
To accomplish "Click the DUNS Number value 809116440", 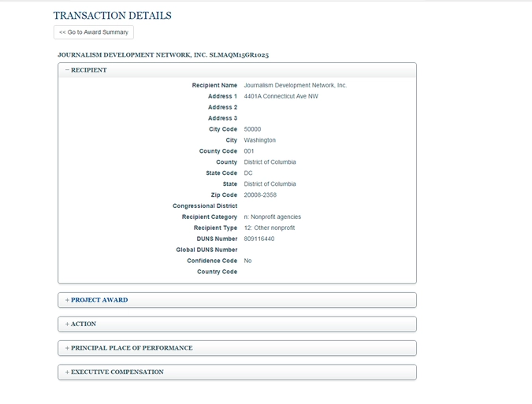I will coord(259,239).
